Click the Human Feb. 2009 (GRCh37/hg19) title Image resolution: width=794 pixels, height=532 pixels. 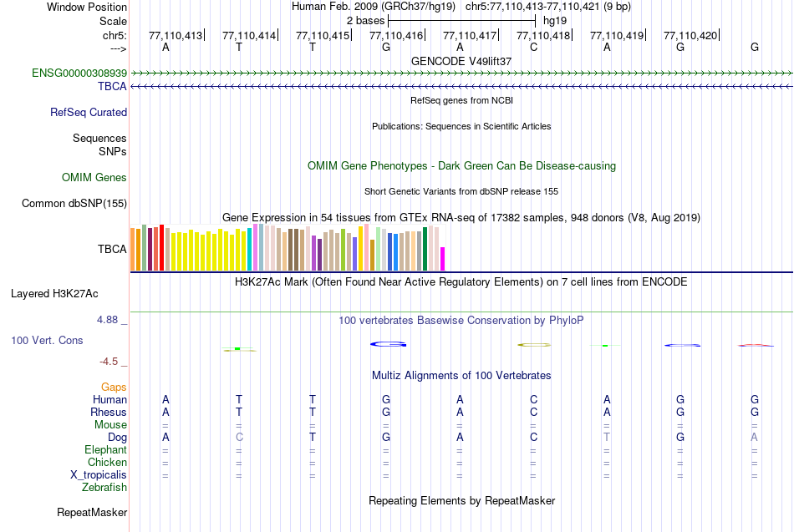click(x=374, y=7)
